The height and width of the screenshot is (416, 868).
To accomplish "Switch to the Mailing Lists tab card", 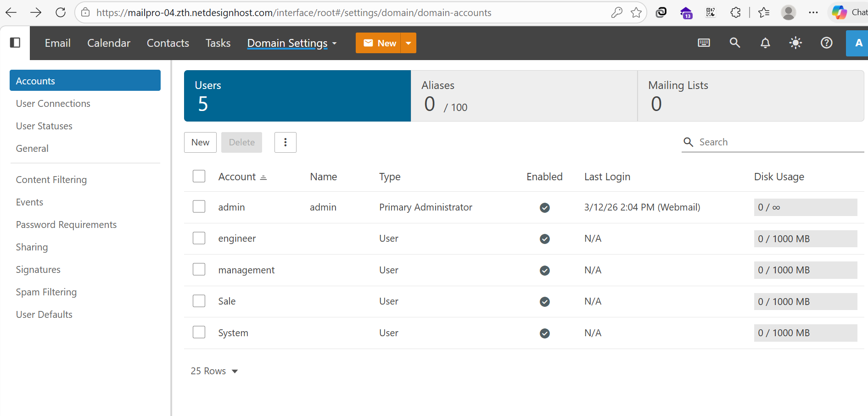I will tap(751, 96).
